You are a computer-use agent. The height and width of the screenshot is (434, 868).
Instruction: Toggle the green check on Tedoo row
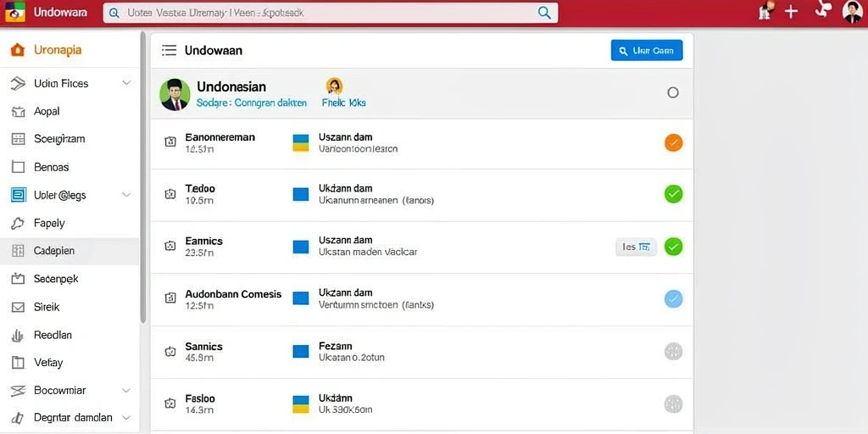(673, 194)
